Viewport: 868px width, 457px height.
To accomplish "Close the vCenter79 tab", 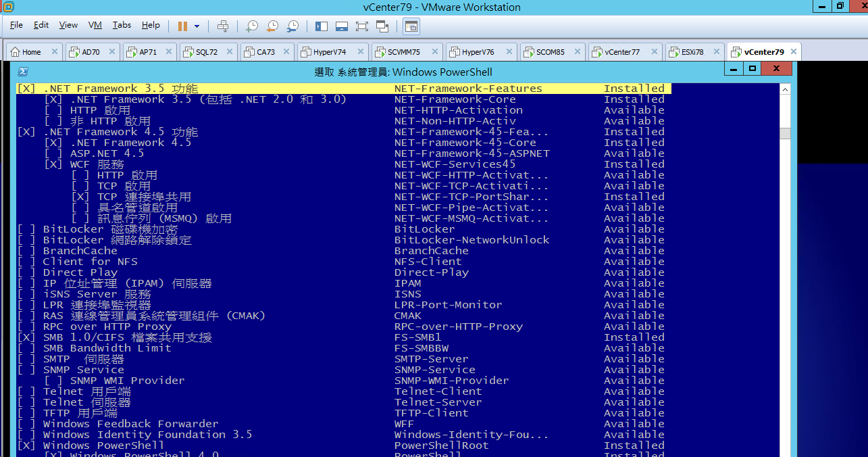I will click(794, 52).
